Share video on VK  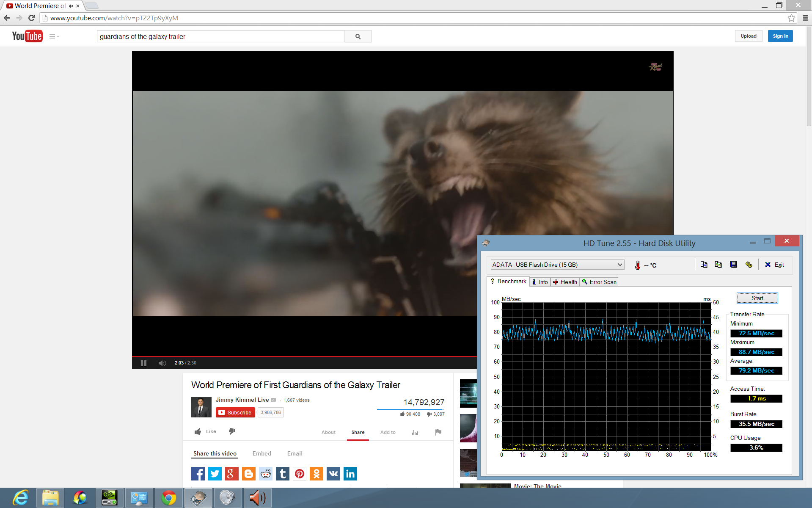[x=333, y=474]
